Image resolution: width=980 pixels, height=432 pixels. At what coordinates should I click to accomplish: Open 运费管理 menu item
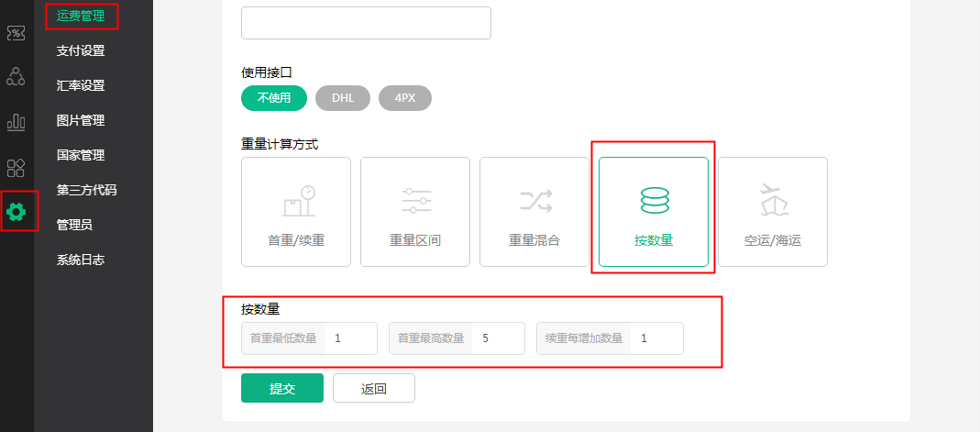click(81, 17)
